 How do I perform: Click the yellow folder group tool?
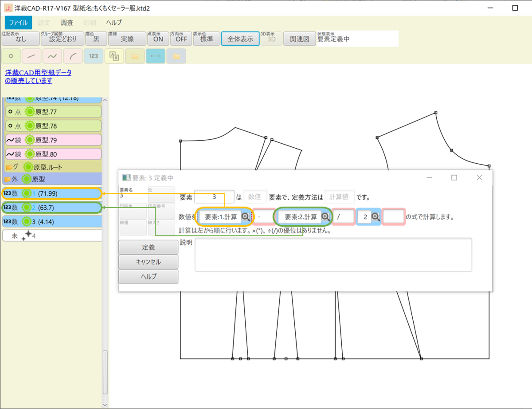[135, 56]
